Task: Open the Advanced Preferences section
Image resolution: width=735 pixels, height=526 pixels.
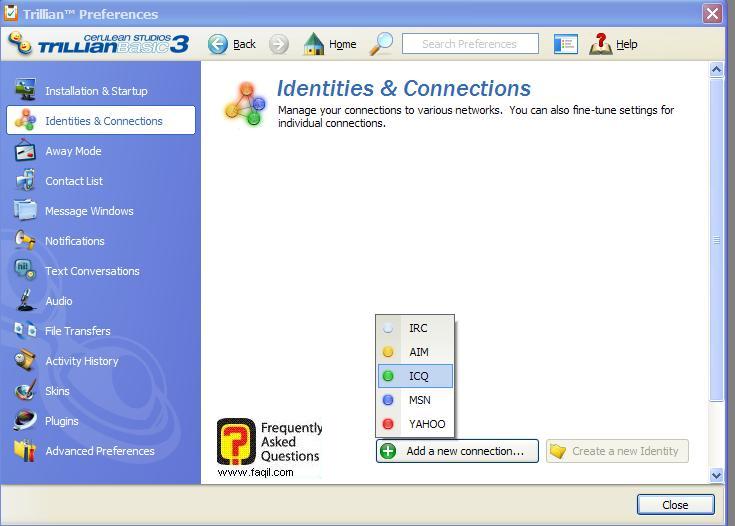Action: 99,451
